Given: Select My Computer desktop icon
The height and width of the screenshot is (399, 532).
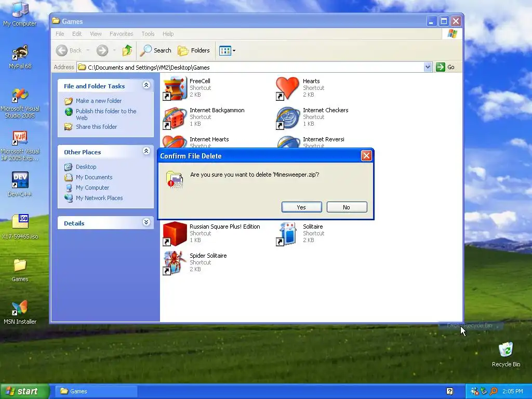Looking at the screenshot, I should pos(20,14).
